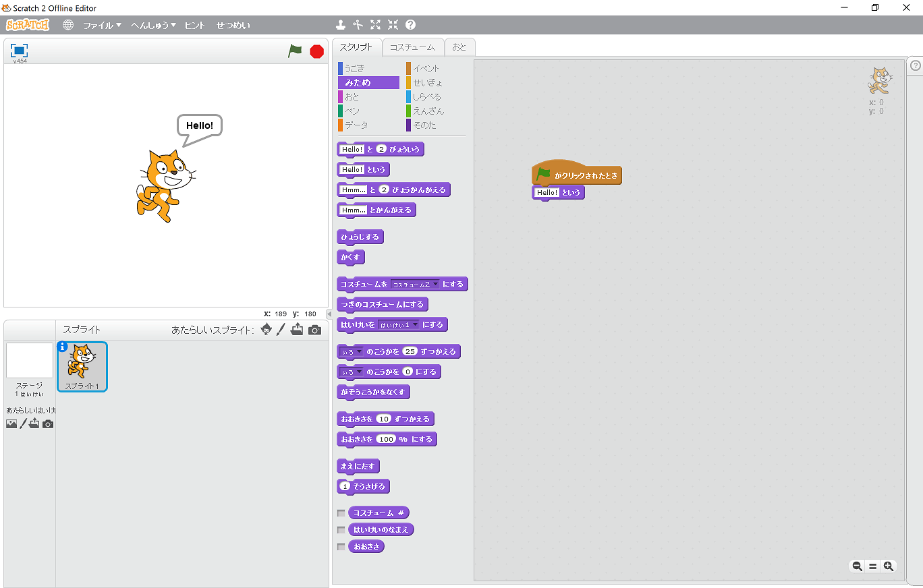Open the へんしゅう menu
923x588 pixels.
(153, 25)
